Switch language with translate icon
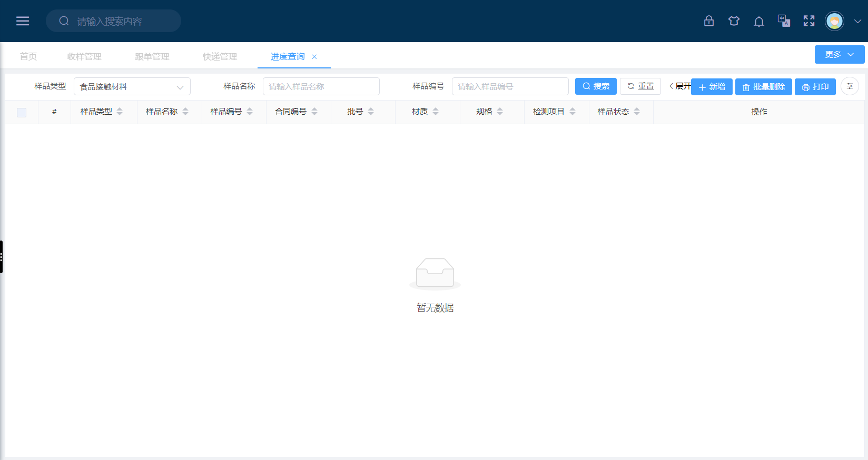 click(x=784, y=21)
